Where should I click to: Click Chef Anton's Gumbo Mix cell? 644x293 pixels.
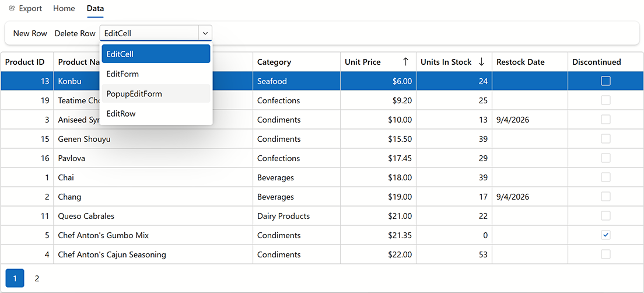(x=153, y=235)
